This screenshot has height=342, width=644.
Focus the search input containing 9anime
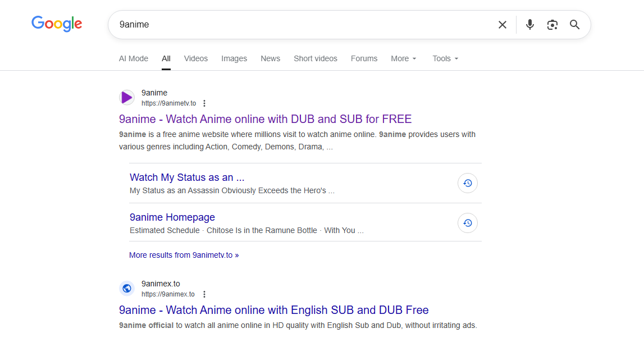[x=303, y=25]
